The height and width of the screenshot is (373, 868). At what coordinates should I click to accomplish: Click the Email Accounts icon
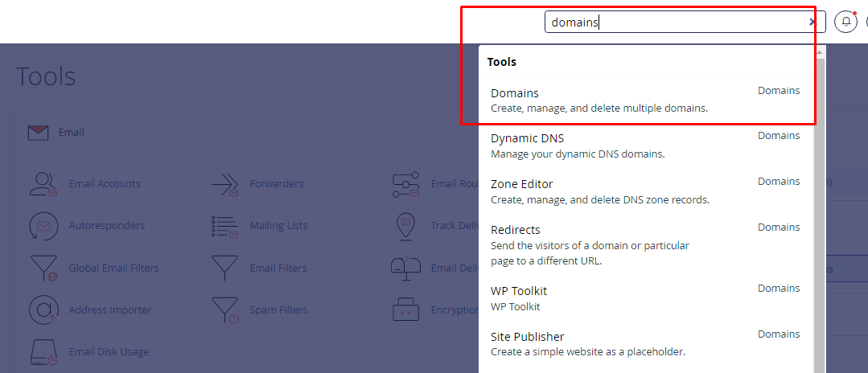pyautogui.click(x=43, y=184)
